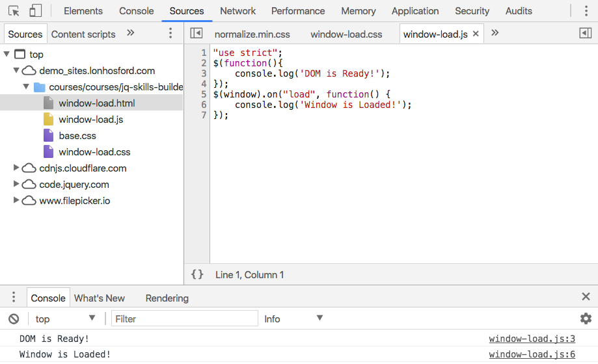Open the Security panel
The width and height of the screenshot is (598, 364).
click(x=472, y=11)
